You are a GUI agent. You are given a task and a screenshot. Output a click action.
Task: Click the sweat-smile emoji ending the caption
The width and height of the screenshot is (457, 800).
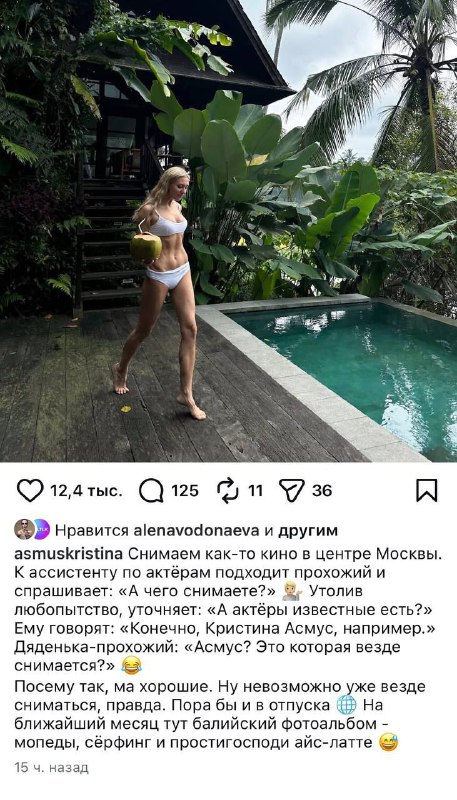point(388,742)
